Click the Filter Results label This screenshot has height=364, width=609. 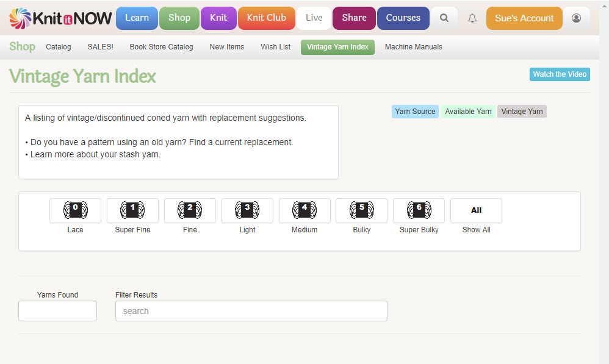[136, 295]
